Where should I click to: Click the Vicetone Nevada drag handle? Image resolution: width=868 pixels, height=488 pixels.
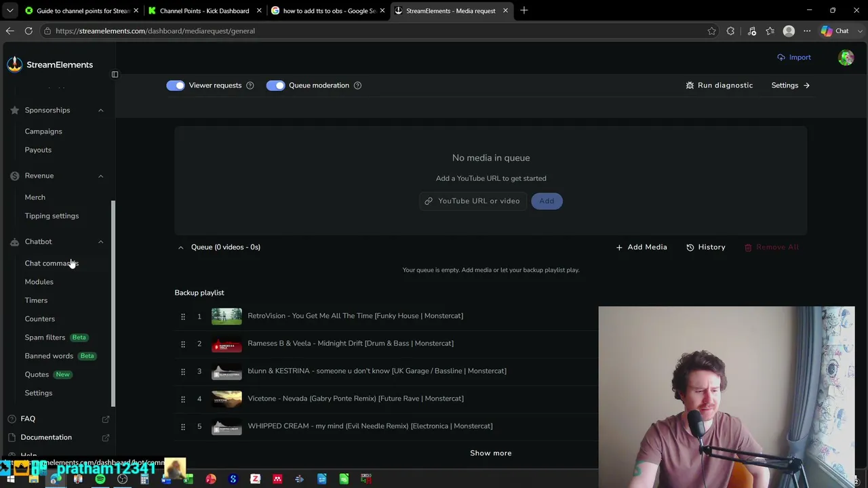point(182,399)
